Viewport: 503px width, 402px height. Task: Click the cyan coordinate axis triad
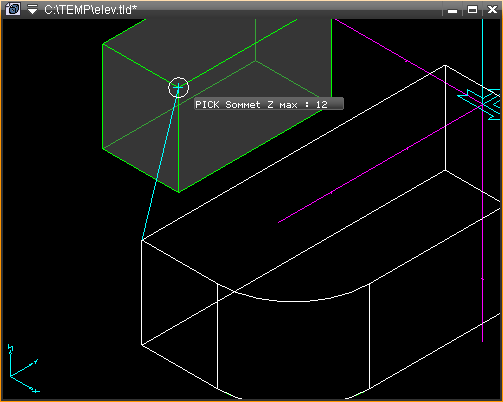click(x=23, y=369)
